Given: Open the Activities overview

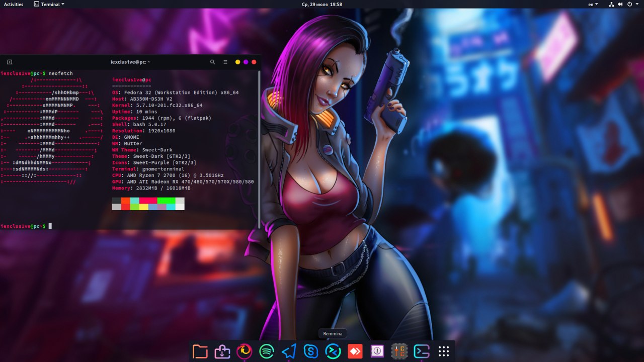Looking at the screenshot, I should point(14,4).
